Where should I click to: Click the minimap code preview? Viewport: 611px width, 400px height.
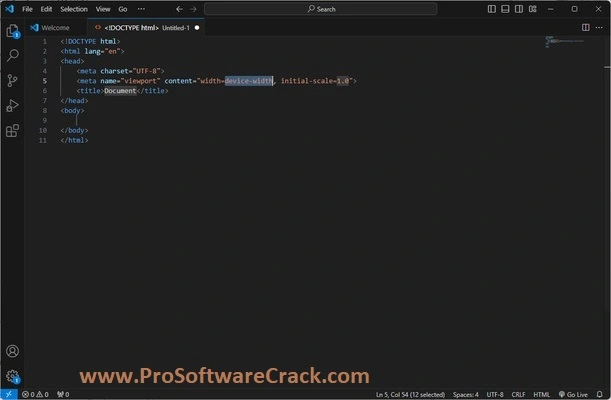[x=564, y=41]
